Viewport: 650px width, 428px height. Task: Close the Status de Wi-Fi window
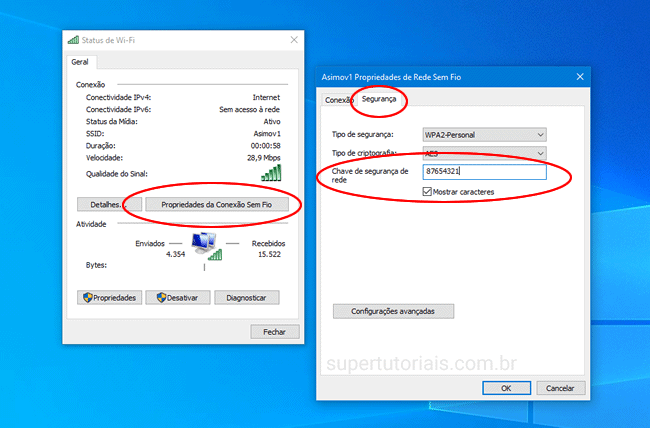293,39
